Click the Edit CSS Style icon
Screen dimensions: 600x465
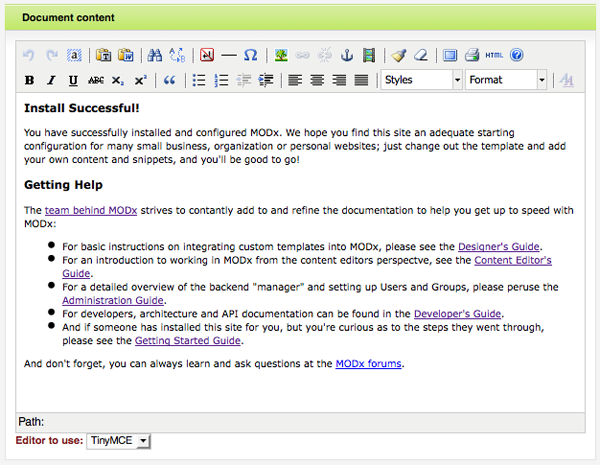click(x=567, y=80)
